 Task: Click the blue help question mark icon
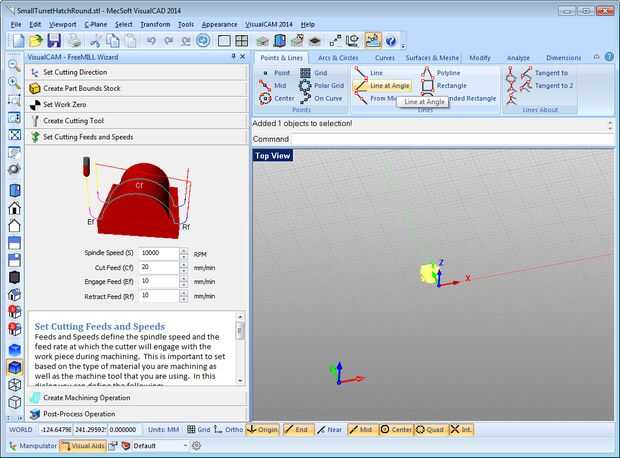391,40
